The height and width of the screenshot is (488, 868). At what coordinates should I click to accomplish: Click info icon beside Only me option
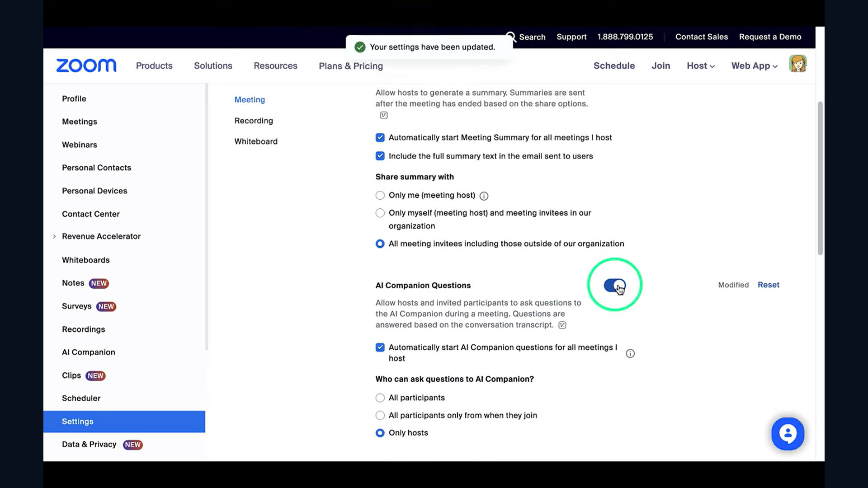(484, 196)
